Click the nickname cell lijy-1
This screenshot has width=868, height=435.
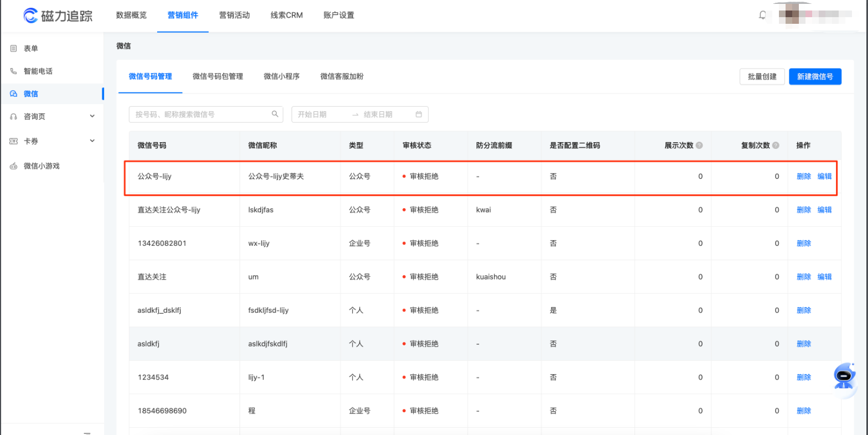point(256,377)
